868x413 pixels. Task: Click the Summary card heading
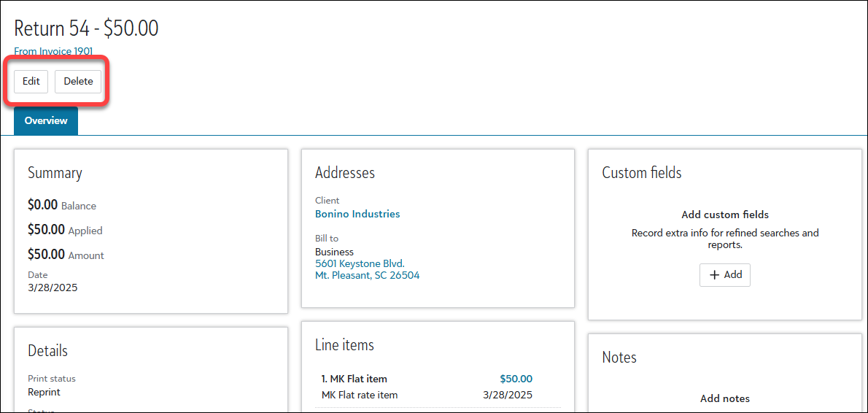[x=55, y=173]
